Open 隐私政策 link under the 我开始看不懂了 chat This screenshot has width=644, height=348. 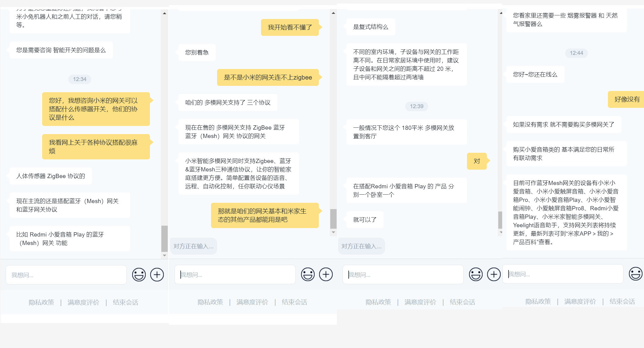coord(210,302)
